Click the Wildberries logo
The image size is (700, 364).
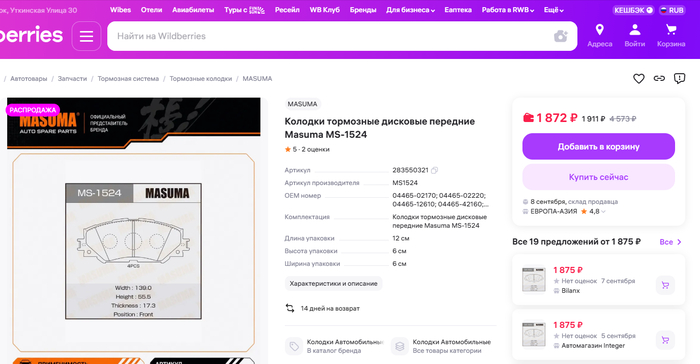[x=31, y=35]
